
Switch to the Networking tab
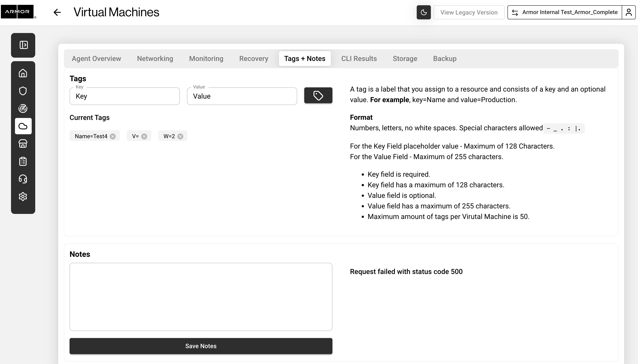155,59
